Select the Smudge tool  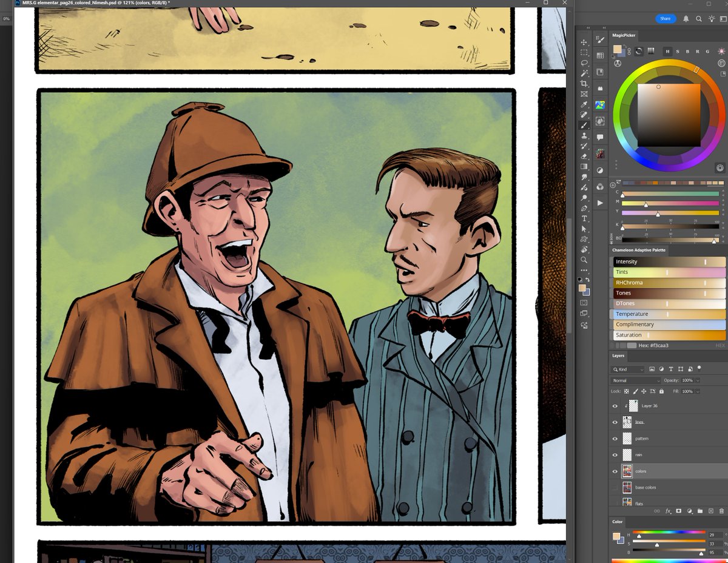tap(584, 177)
